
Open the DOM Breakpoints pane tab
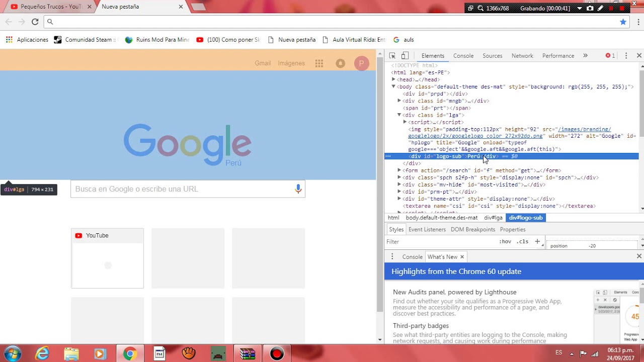(x=473, y=230)
